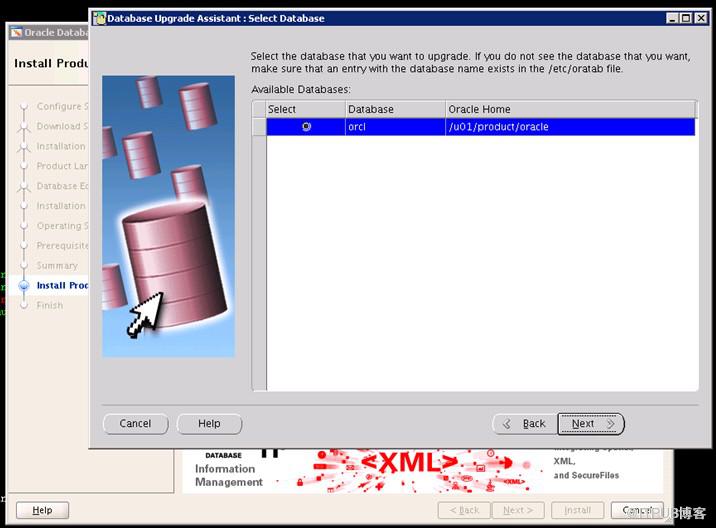Click the Install Product step bullet icon
716x528 pixels.
click(x=24, y=285)
